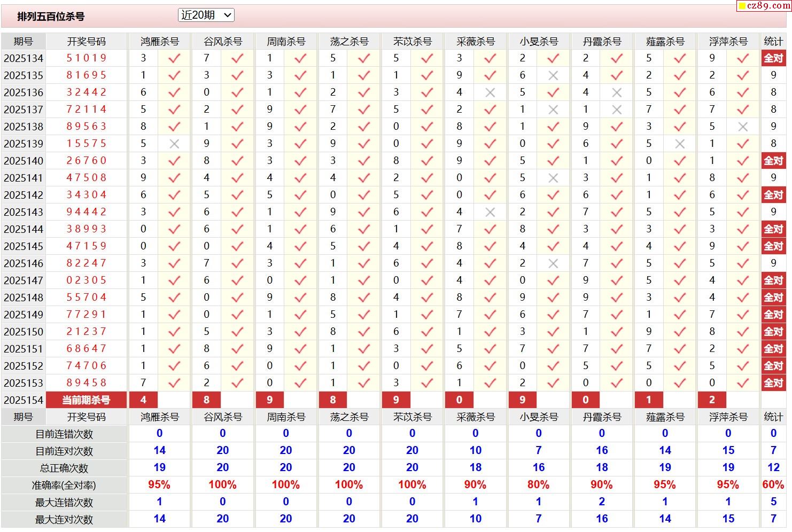Click the 80% accuracy value under 小旻杀号
The height and width of the screenshot is (532, 792).
538,485
